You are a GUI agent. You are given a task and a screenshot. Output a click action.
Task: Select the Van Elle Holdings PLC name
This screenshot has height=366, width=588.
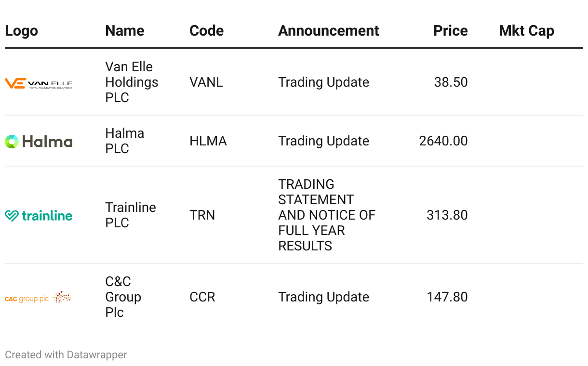tap(131, 82)
